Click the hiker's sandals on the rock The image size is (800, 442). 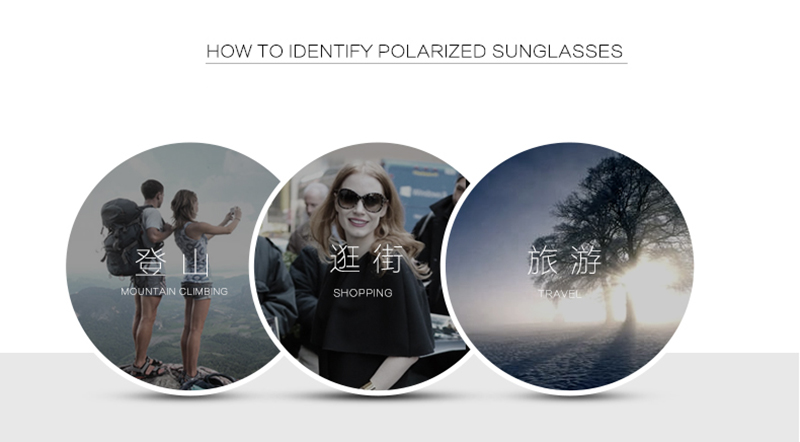coord(148,367)
